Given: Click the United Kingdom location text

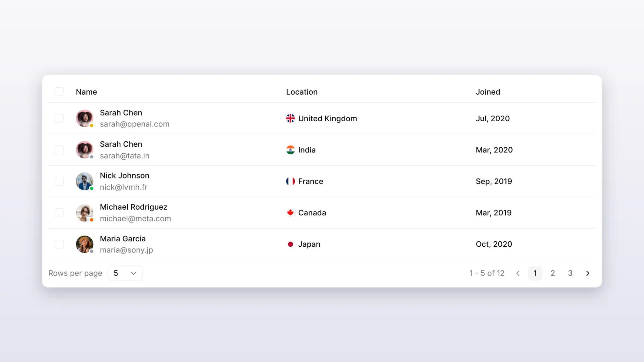Looking at the screenshot, I should pyautogui.click(x=328, y=119).
